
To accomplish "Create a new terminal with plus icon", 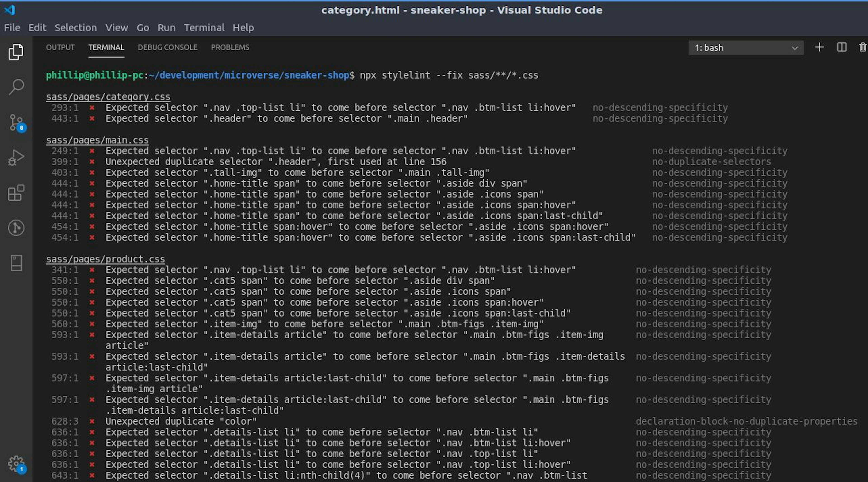I will pos(819,47).
